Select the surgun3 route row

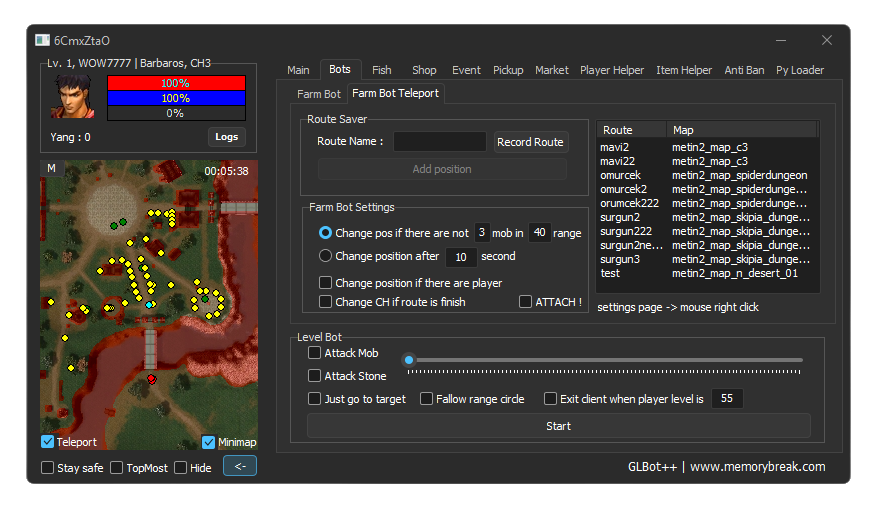707,259
